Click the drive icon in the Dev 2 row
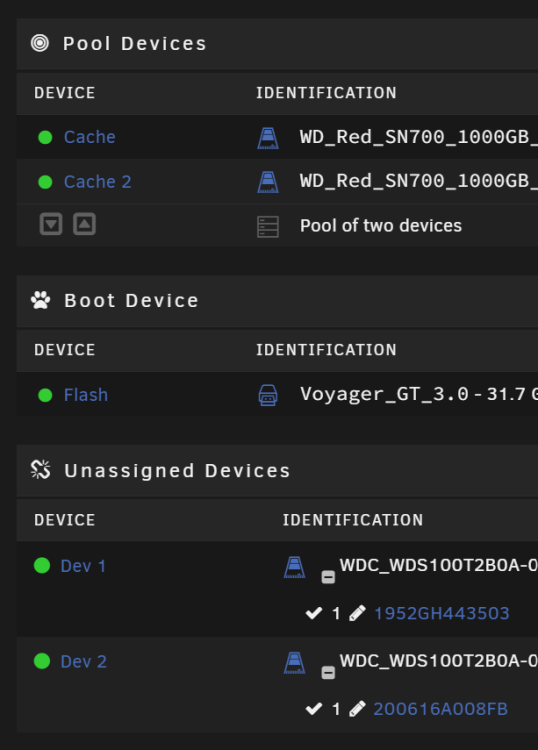Viewport: 538px width, 750px height. (x=295, y=662)
